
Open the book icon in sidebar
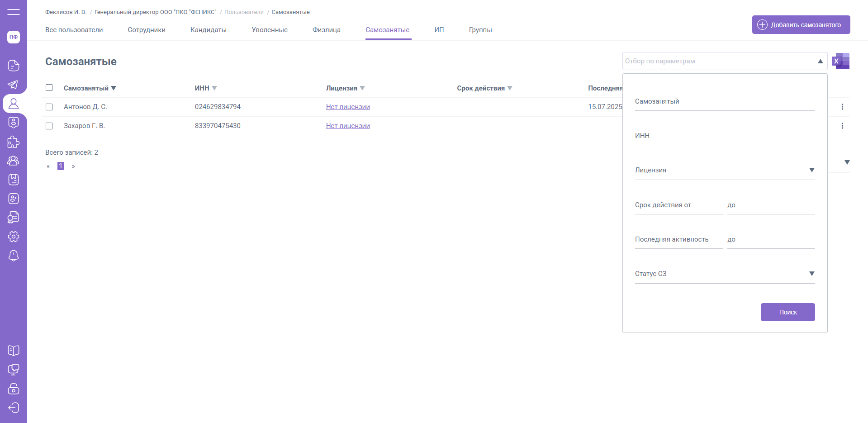click(x=14, y=351)
